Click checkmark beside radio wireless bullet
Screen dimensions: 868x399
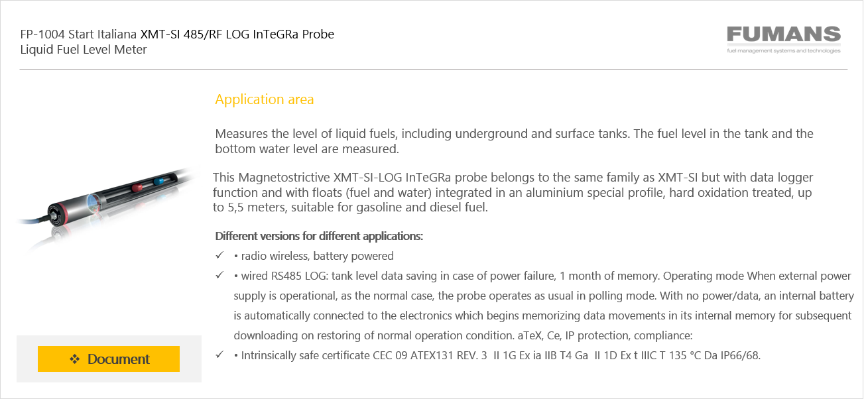(x=219, y=256)
